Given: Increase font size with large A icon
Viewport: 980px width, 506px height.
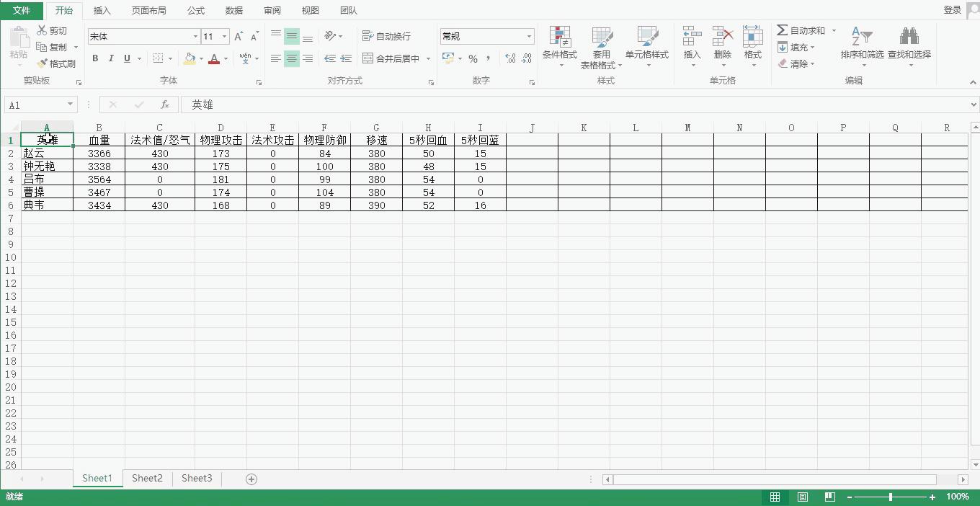Looking at the screenshot, I should point(239,36).
